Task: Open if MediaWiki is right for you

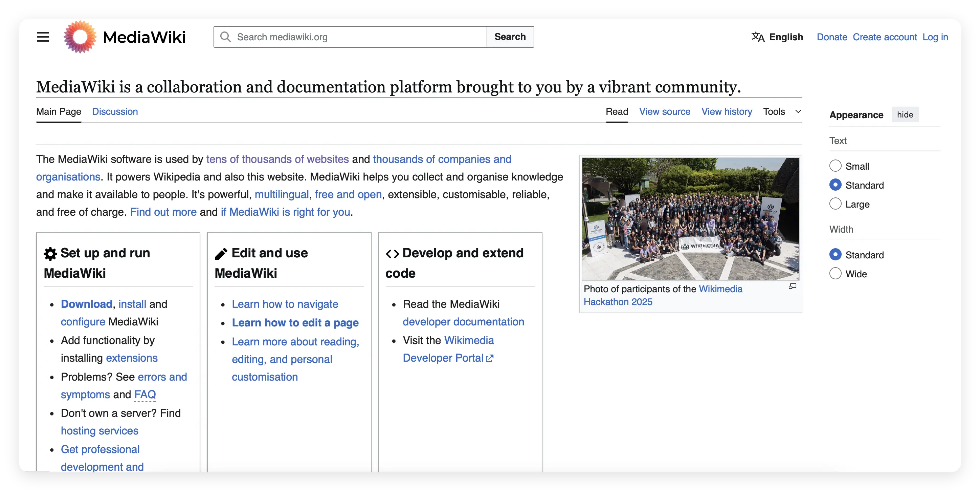Action: pyautogui.click(x=285, y=212)
